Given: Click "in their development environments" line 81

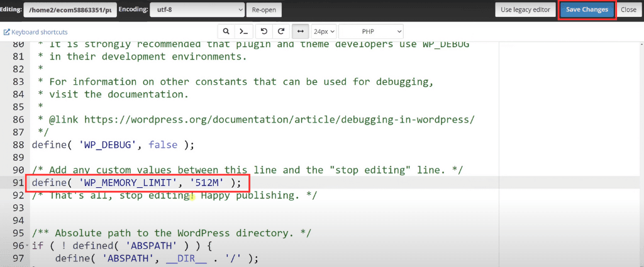Looking at the screenshot, I should click(x=148, y=57).
